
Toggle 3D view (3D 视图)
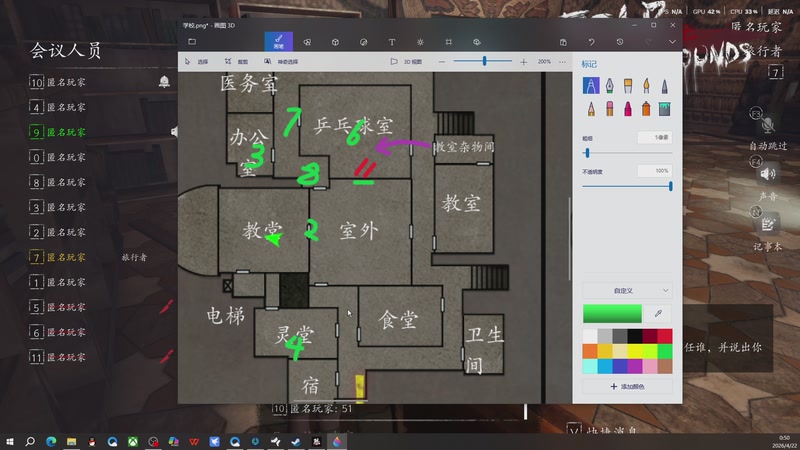click(x=407, y=62)
